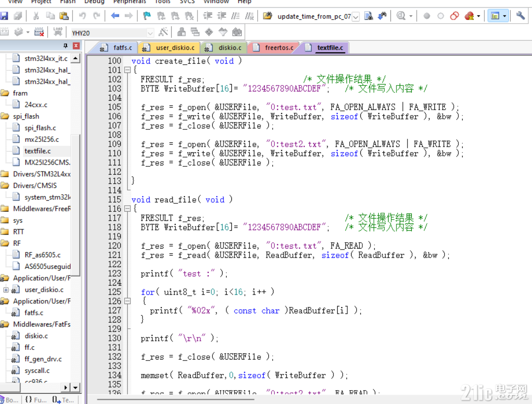Redo the last undone edit
532x404 pixels.
96,16
